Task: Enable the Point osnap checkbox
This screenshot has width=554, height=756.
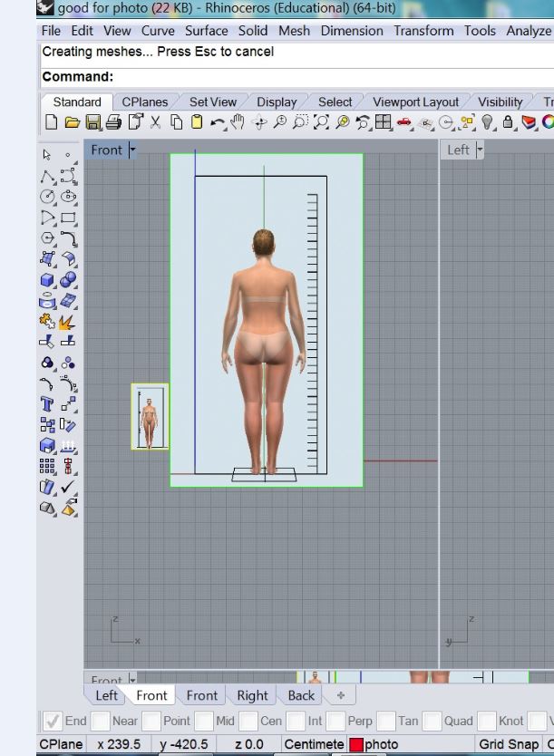Action: point(151,722)
